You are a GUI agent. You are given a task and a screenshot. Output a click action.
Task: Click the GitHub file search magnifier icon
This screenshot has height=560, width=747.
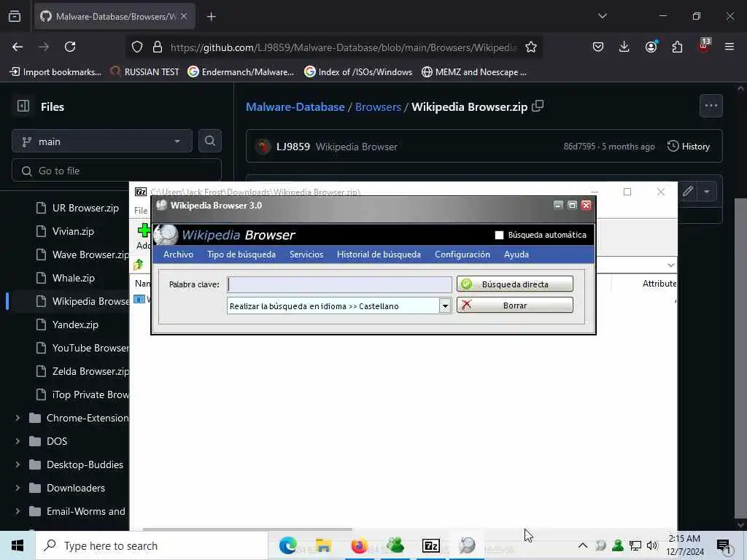[x=209, y=141]
